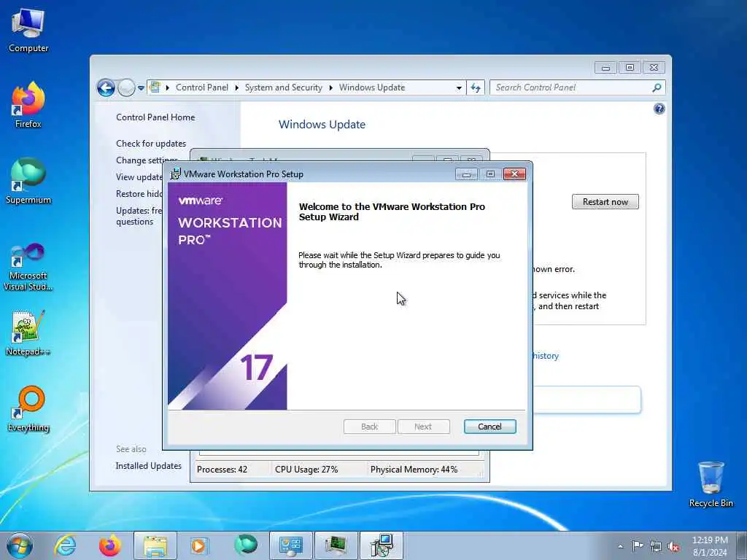Viewport: 747px width, 560px height.
Task: Show hidden system tray icons
Action: [620, 547]
